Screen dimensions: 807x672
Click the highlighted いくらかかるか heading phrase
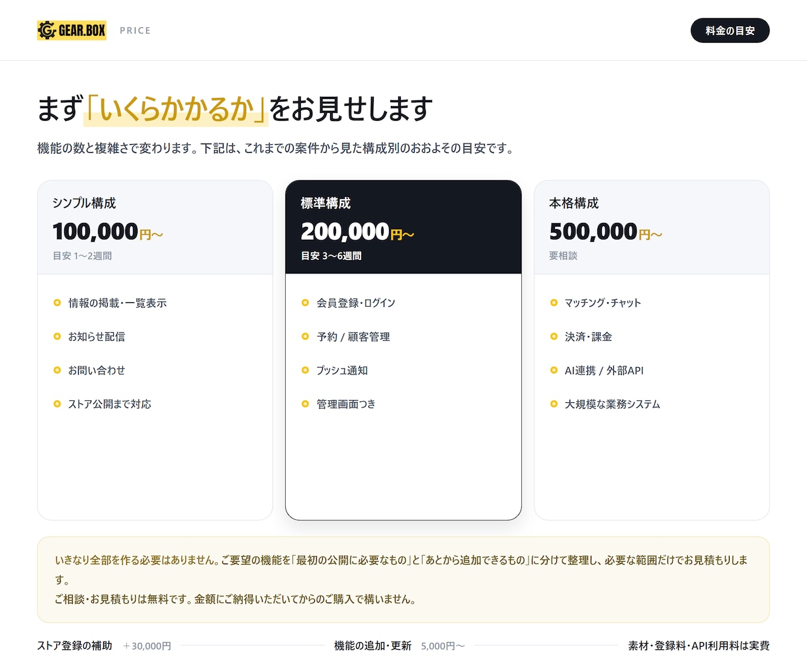[176, 109]
